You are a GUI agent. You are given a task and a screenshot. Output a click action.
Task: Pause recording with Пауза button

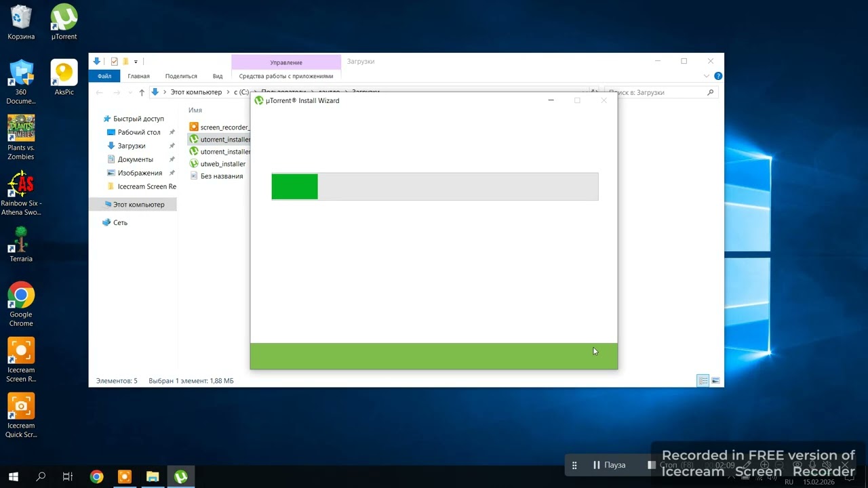click(x=609, y=465)
